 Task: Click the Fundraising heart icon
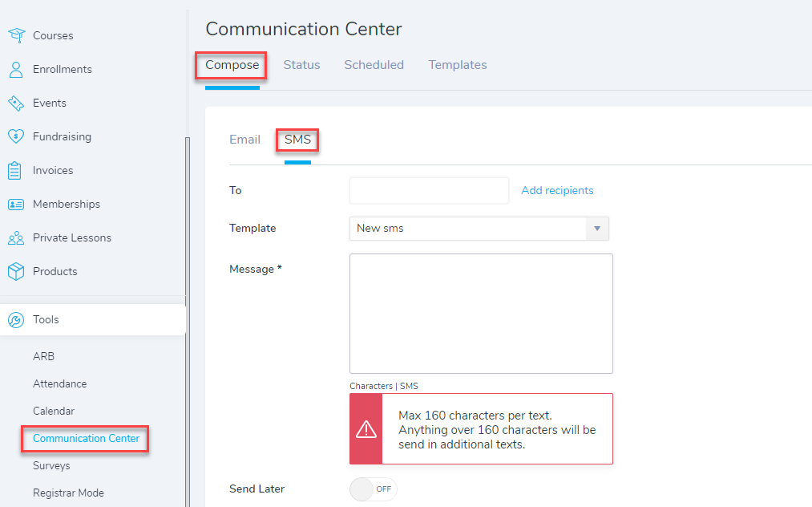point(16,137)
